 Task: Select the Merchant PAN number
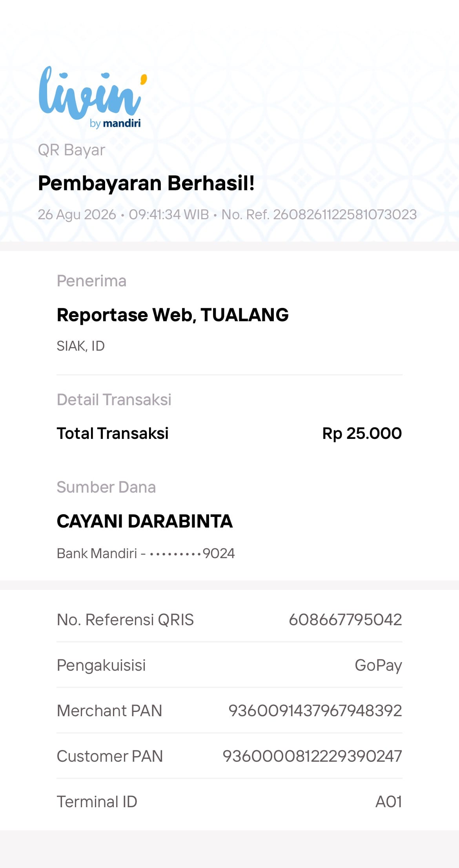(x=315, y=711)
